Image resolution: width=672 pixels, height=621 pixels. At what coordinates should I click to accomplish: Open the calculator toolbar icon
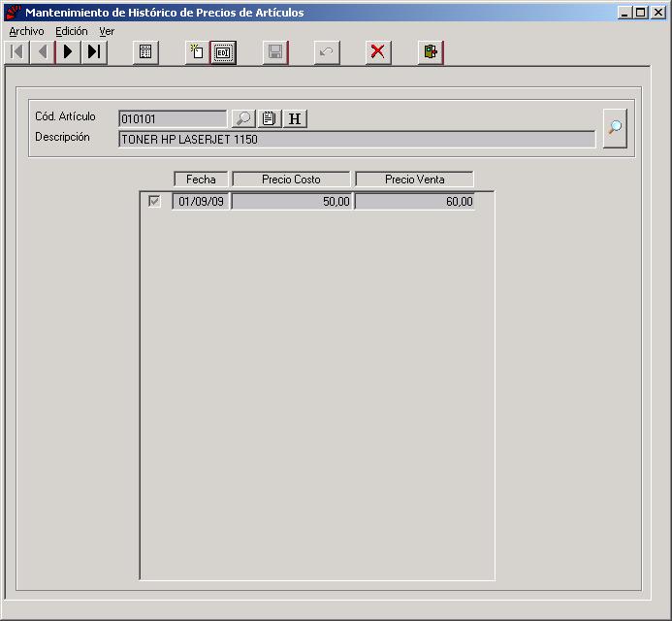click(x=145, y=52)
